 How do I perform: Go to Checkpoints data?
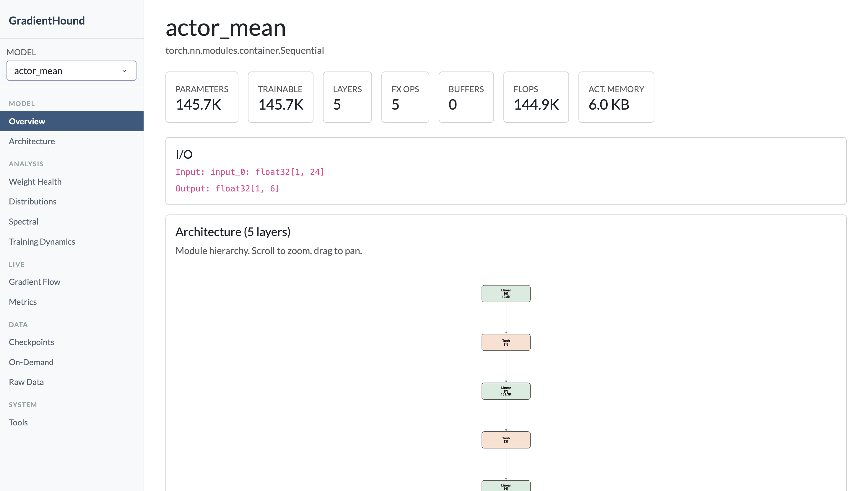click(31, 342)
